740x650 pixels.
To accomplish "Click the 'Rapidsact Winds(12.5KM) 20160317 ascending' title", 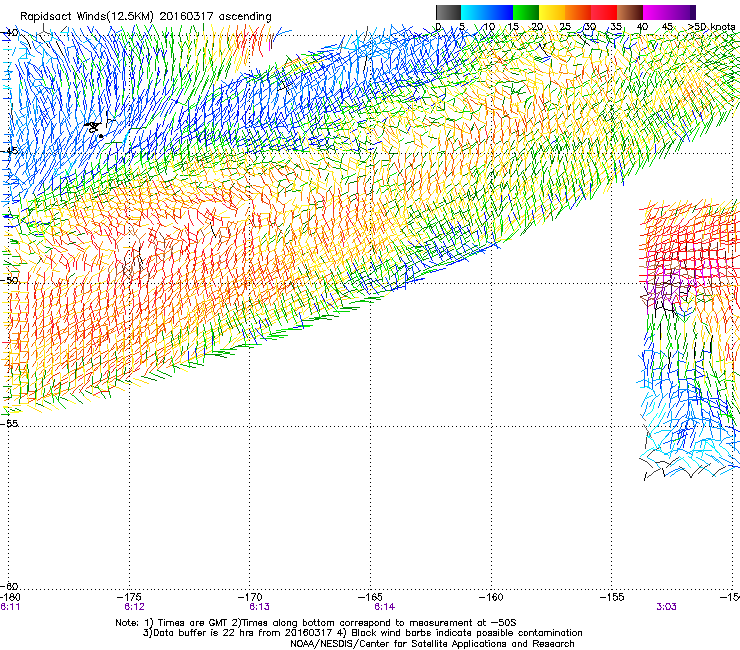I will click(x=146, y=17).
